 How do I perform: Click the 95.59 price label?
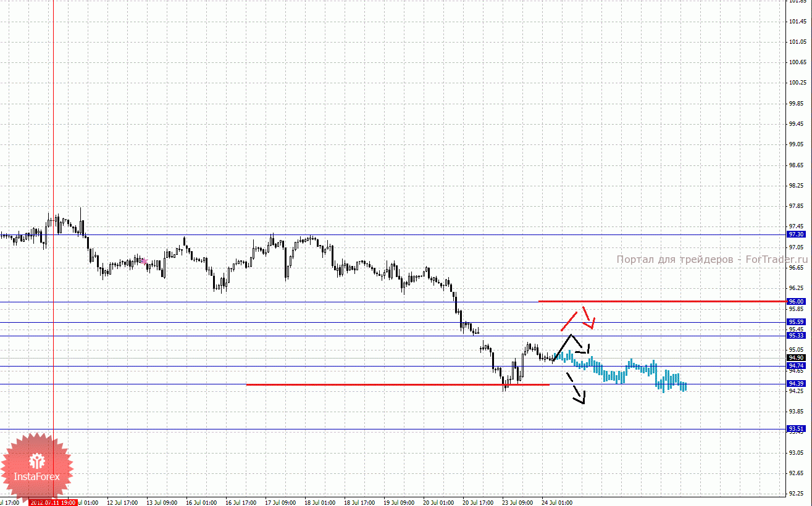tap(796, 322)
